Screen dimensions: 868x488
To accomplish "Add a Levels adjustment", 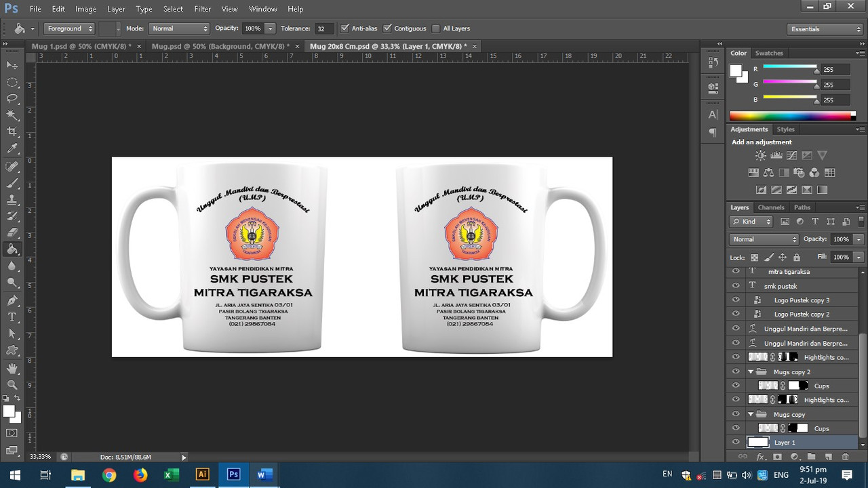I will click(776, 156).
